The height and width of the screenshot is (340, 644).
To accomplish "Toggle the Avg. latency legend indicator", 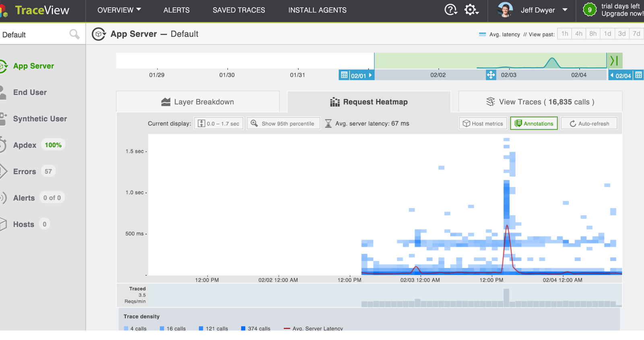I will [x=482, y=35].
